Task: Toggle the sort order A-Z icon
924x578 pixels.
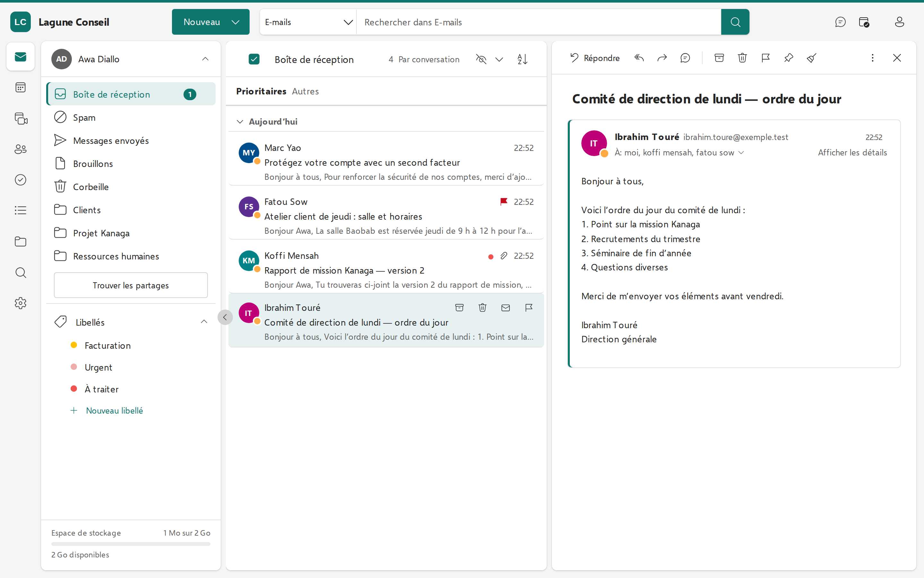Action: pos(522,59)
